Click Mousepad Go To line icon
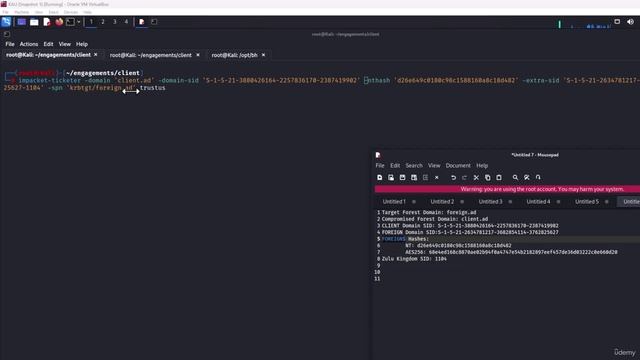The image size is (640, 360). 538,178
